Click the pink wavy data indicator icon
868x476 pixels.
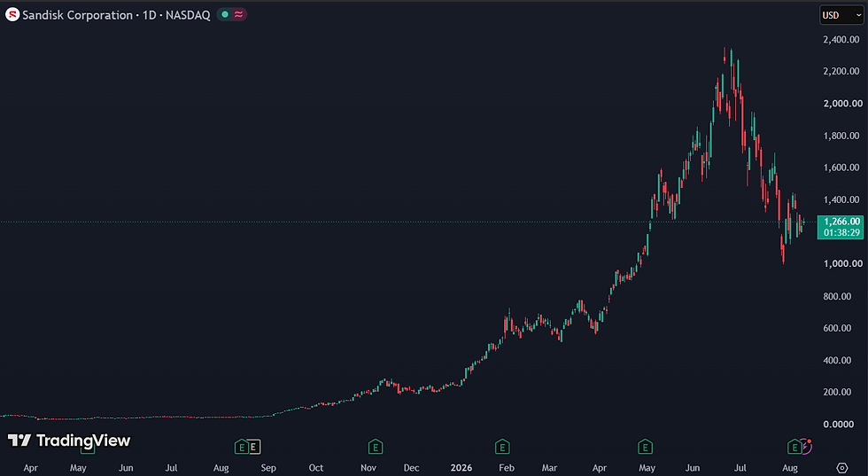tap(238, 15)
